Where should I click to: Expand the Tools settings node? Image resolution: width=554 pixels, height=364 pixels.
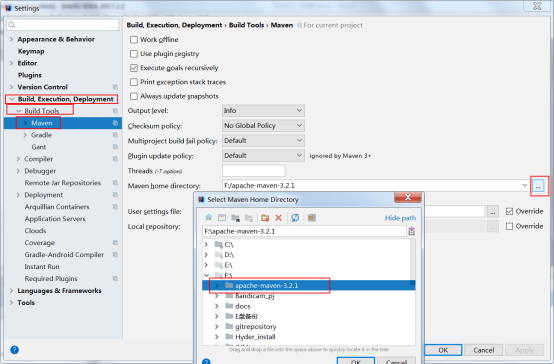tap(11, 303)
